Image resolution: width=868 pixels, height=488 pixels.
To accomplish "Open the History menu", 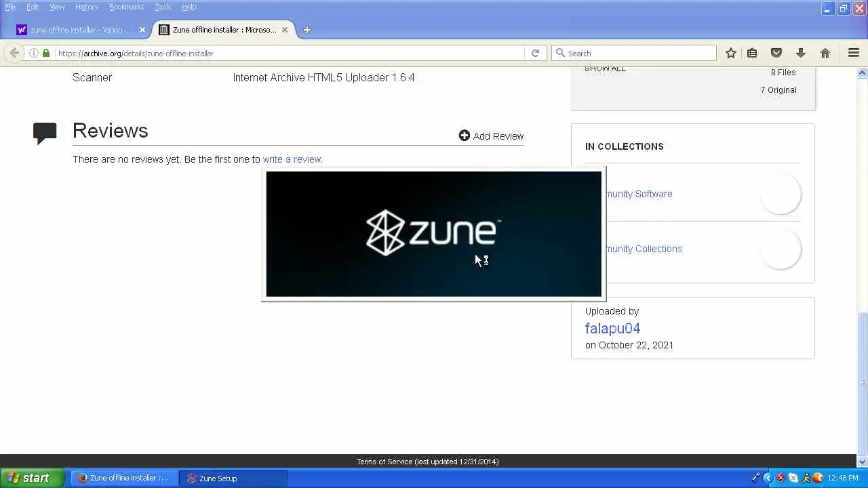I will 87,7.
